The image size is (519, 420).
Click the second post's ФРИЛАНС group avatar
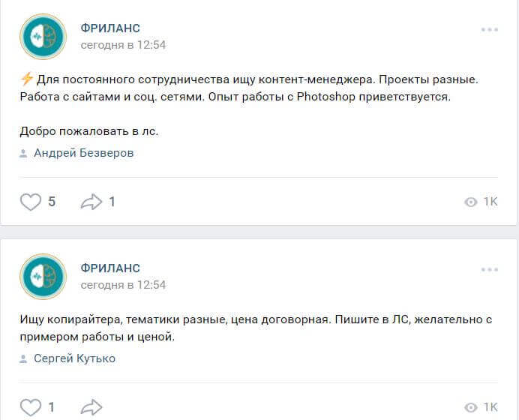click(43, 277)
